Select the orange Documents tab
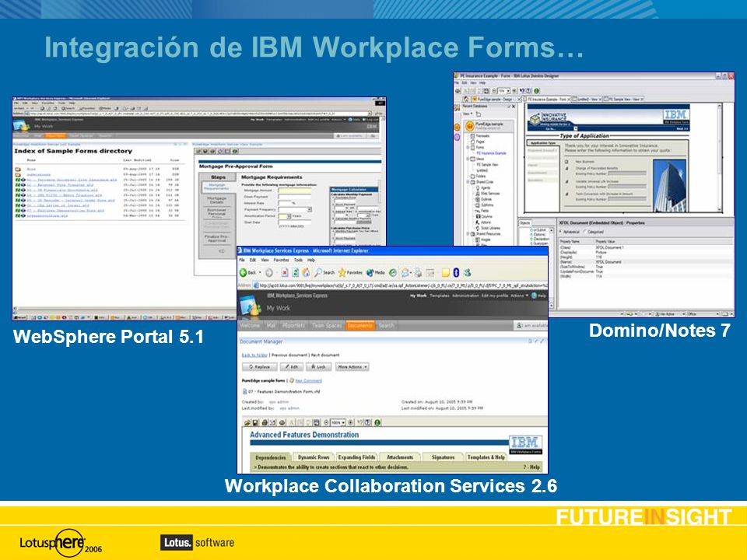Screen dimensions: 747x560 [x=360, y=326]
